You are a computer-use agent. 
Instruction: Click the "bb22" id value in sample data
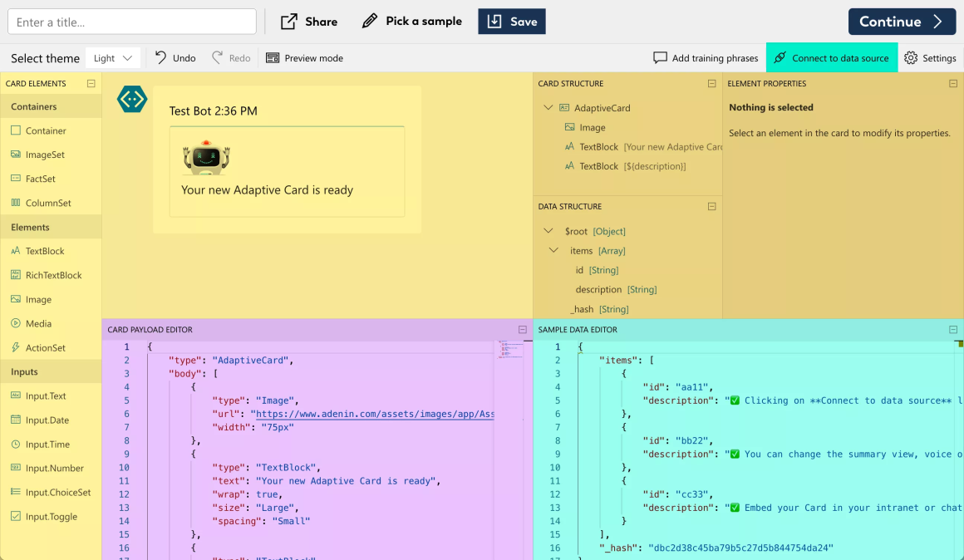[x=693, y=440]
